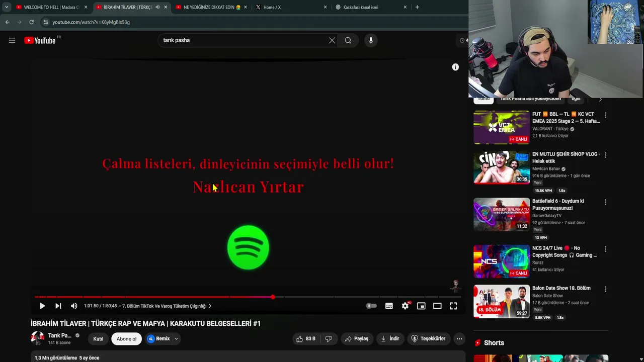Open the video title 'İBRAHİM TİLAVER | TÜRKÇE RAP'
Screen dimensions: 644x362
[145, 323]
